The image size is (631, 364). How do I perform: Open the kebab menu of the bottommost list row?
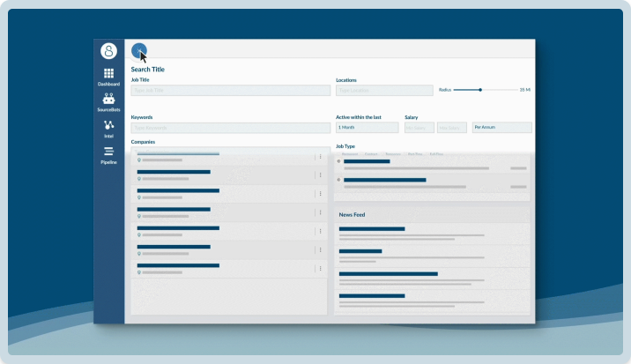(x=320, y=269)
